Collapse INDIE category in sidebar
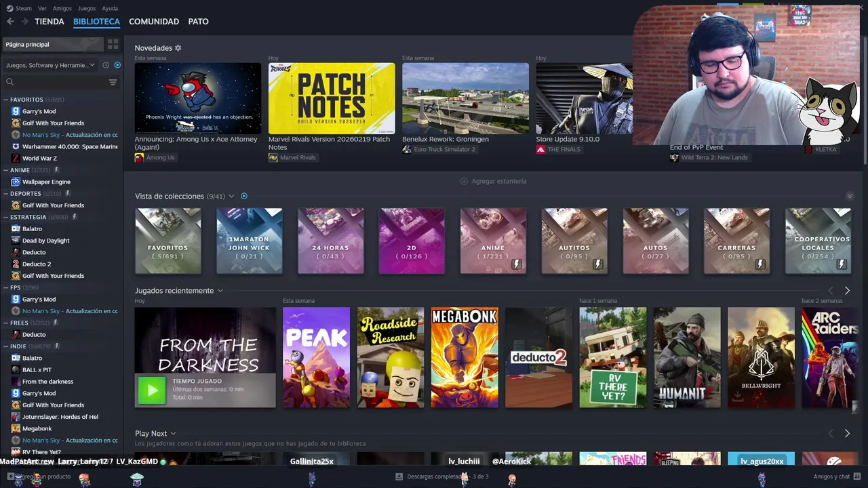 pos(6,346)
